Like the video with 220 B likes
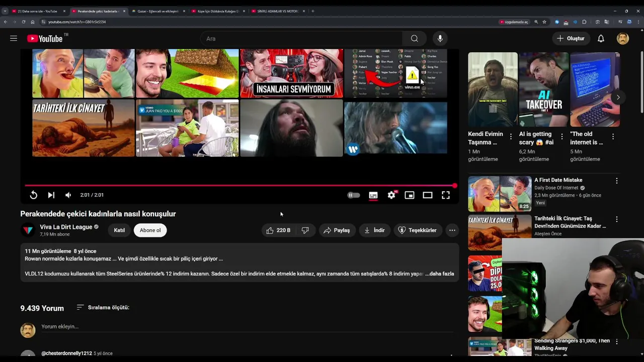644x362 pixels. pyautogui.click(x=278, y=230)
